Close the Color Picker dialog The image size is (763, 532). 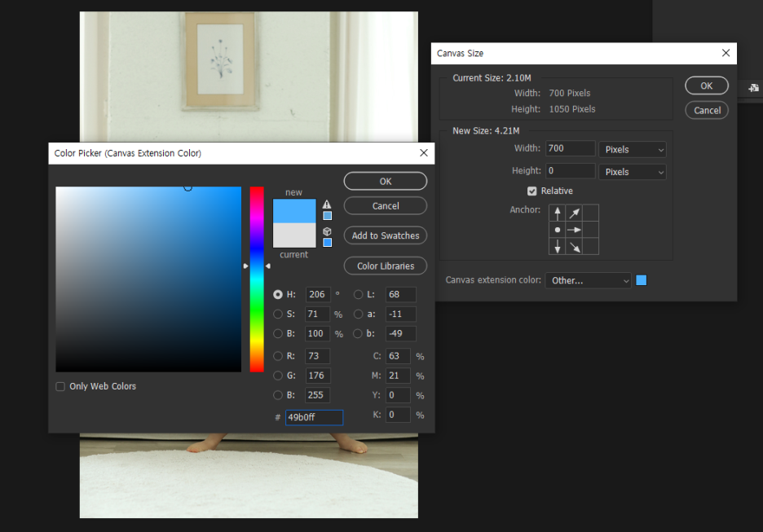pyautogui.click(x=424, y=152)
